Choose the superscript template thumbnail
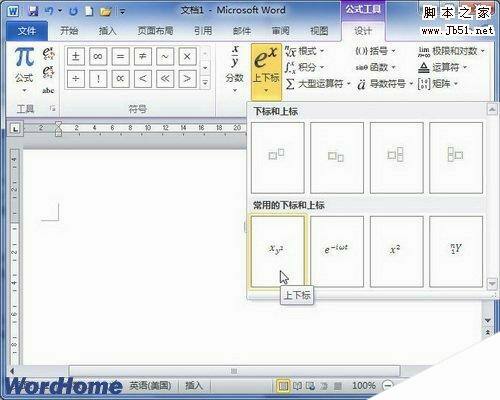The image size is (500, 400). click(x=278, y=158)
